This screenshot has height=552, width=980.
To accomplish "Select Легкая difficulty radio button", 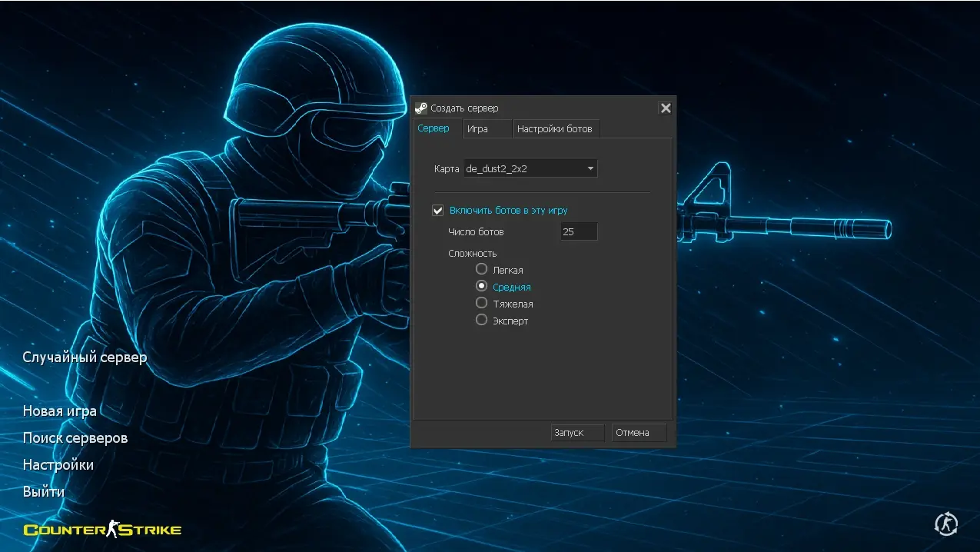I will coord(482,269).
